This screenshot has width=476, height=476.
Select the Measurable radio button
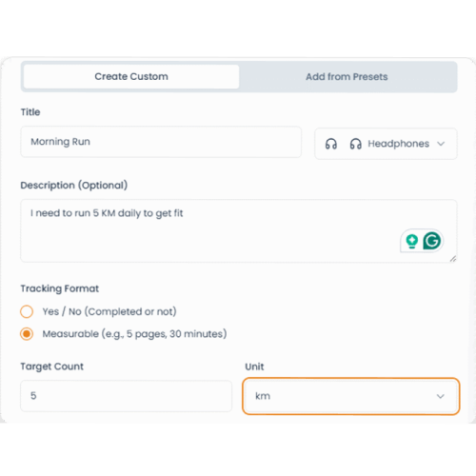click(27, 334)
